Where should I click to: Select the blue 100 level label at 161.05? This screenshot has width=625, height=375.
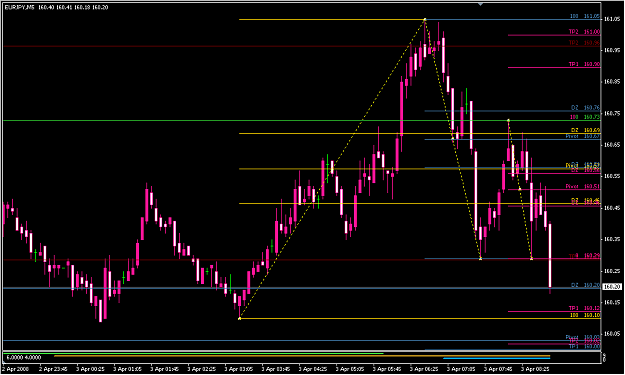point(585,16)
